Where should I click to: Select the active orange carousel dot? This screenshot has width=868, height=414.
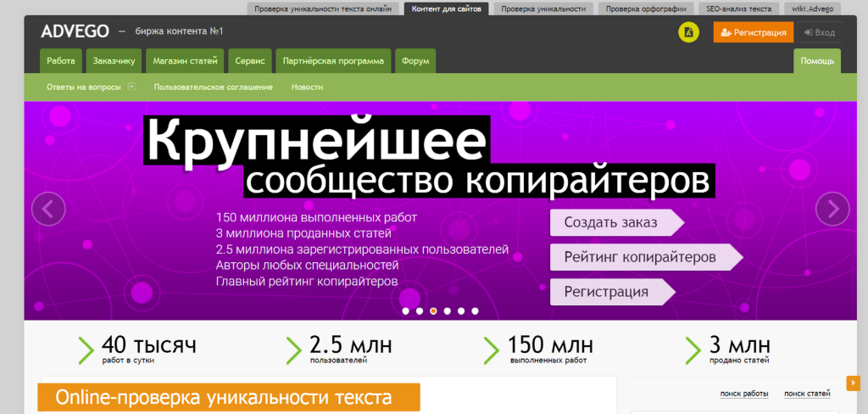point(433,310)
